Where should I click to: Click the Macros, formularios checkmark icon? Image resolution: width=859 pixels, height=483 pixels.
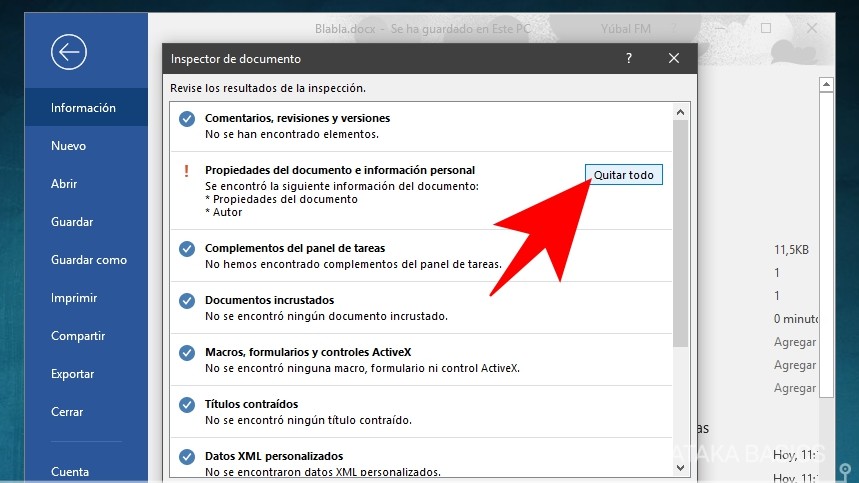click(186, 352)
